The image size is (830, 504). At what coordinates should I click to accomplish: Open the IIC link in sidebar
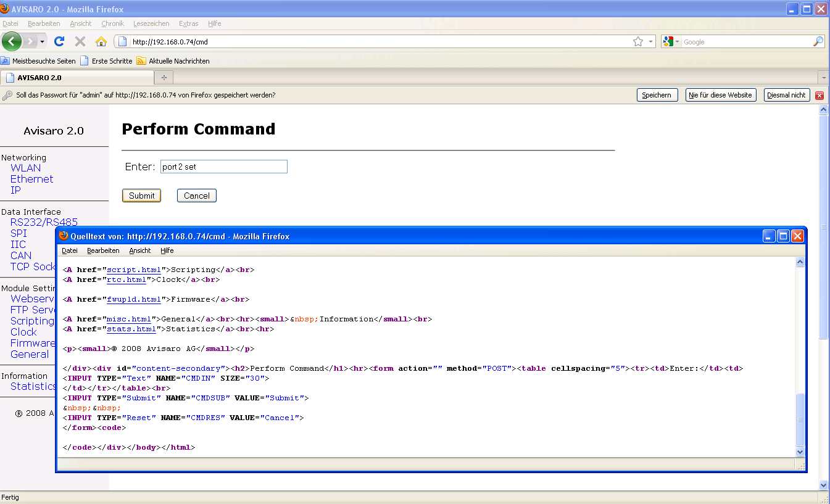tap(18, 244)
